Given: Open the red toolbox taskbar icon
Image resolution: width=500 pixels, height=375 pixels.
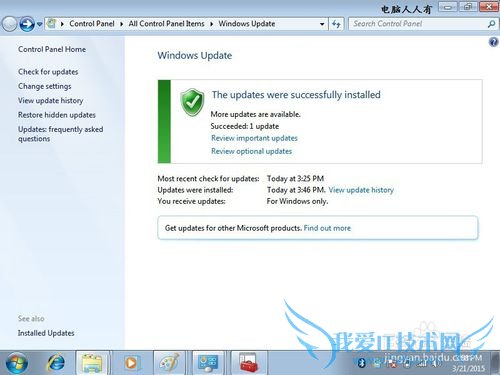Looking at the screenshot, I should 248,363.
